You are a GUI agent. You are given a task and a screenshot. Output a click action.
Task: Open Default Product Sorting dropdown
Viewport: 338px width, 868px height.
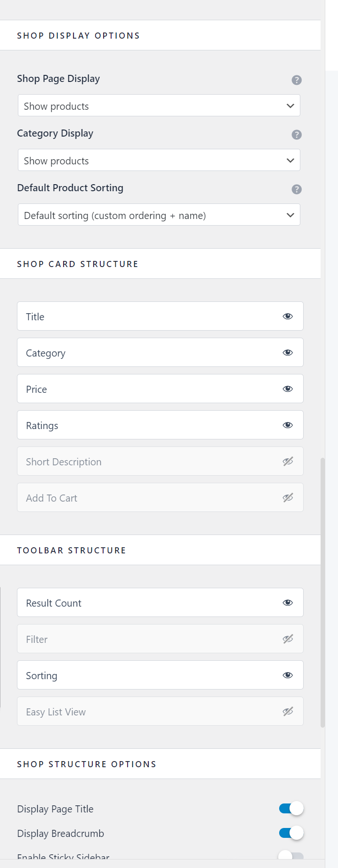tap(159, 215)
